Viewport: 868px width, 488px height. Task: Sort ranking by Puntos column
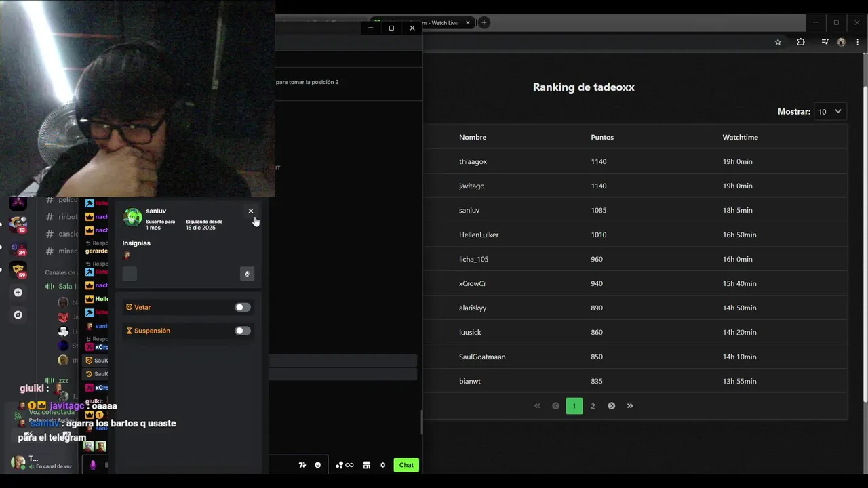[602, 137]
